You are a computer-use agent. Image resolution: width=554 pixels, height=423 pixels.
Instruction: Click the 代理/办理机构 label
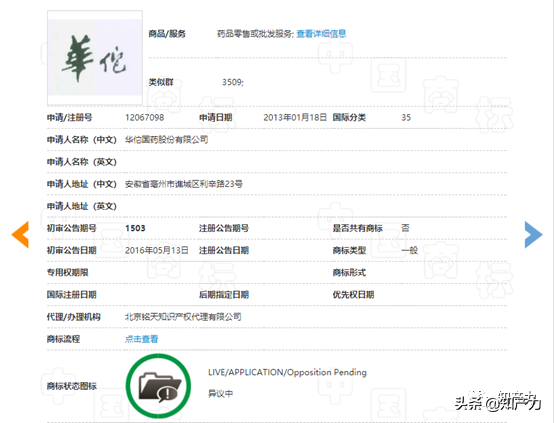pyautogui.click(x=74, y=317)
